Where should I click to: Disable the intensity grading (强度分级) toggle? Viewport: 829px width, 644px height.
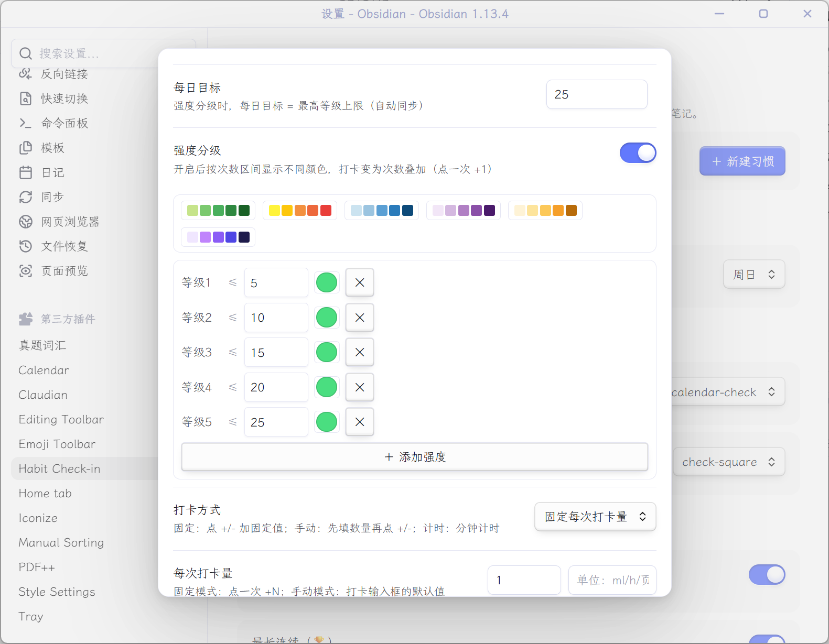click(638, 153)
